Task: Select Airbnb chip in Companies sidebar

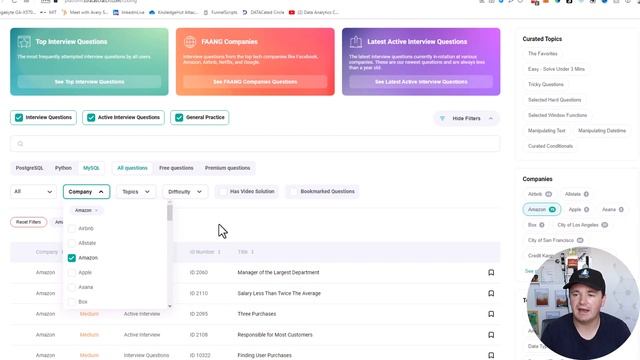Action: pyautogui.click(x=540, y=194)
